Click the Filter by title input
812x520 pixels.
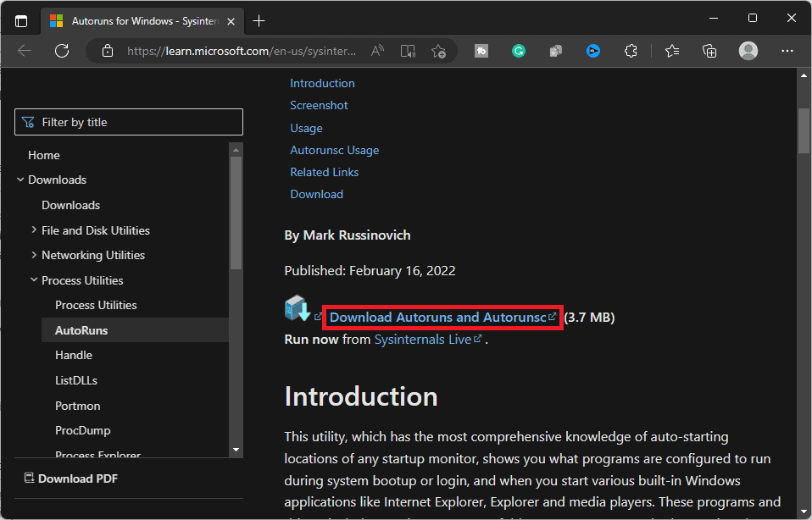tap(129, 122)
